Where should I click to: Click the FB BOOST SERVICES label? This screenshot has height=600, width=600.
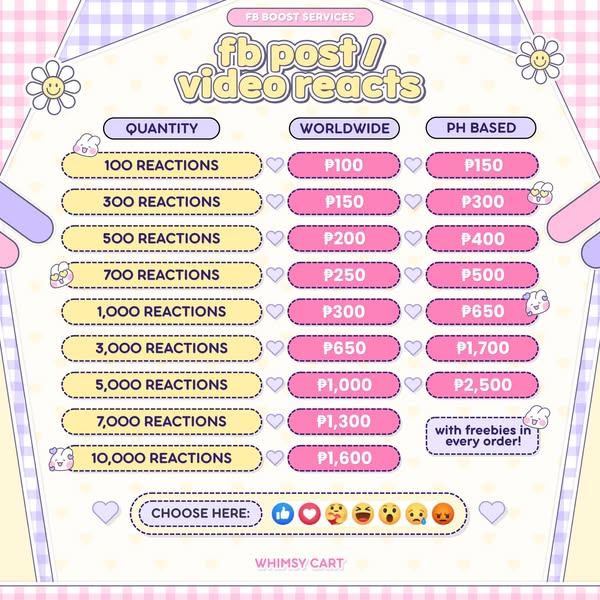[299, 17]
